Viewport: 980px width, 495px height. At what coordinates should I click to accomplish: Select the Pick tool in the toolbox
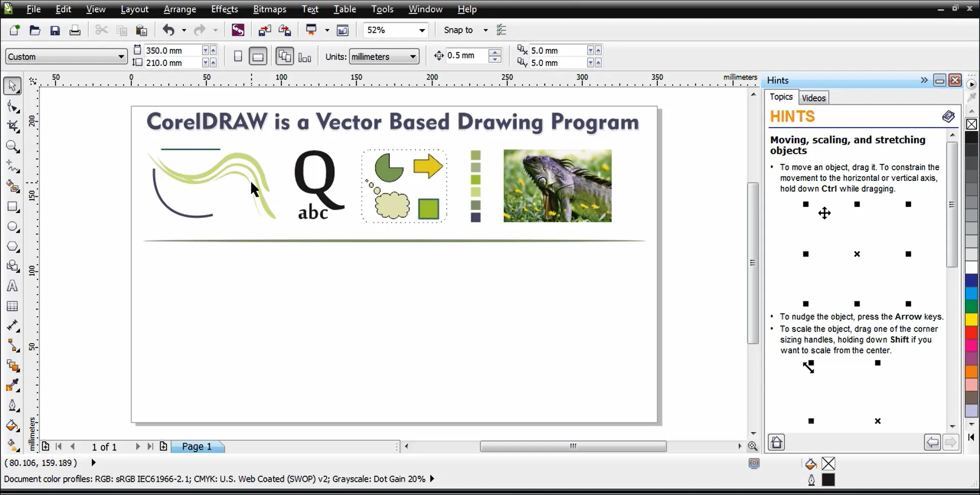[12, 86]
